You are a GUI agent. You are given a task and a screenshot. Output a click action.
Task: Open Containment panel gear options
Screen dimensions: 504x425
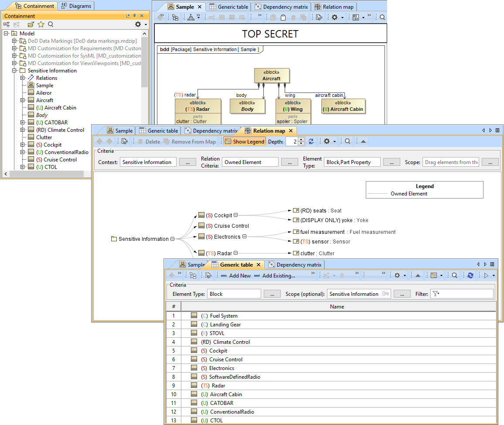tap(138, 24)
